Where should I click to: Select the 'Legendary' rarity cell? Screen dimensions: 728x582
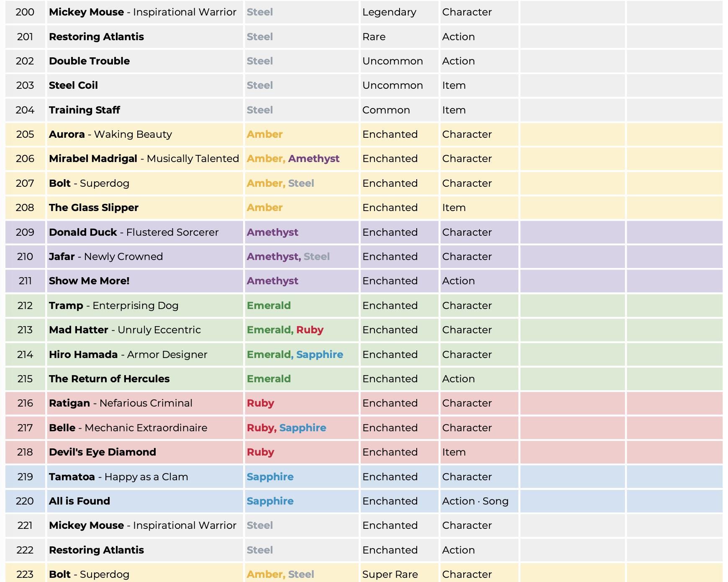coord(400,12)
